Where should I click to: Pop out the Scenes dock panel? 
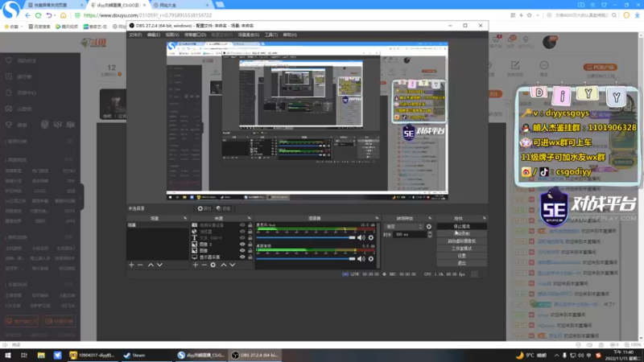(185, 218)
